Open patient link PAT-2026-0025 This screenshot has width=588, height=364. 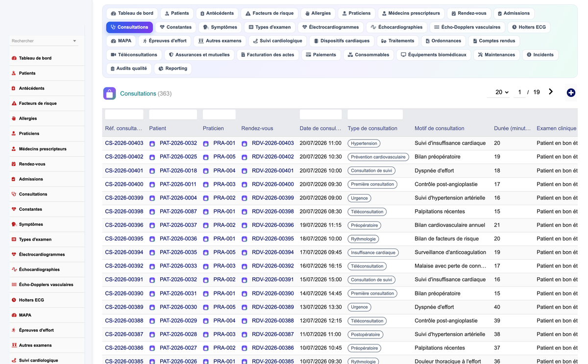pyautogui.click(x=178, y=157)
